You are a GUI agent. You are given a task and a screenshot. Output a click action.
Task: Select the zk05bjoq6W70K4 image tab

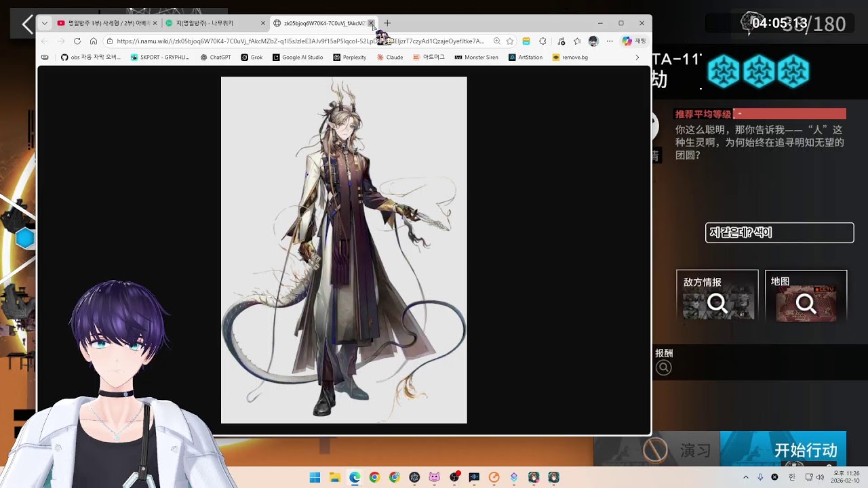click(x=323, y=23)
